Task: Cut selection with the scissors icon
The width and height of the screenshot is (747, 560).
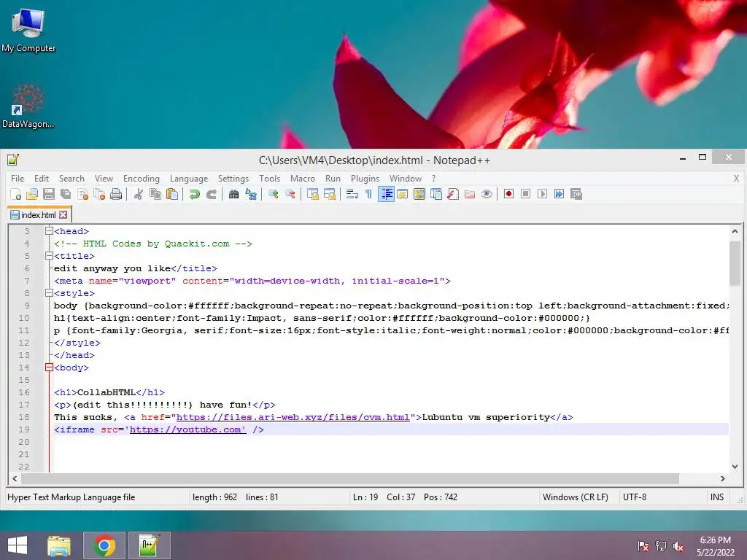Action: 138,194
